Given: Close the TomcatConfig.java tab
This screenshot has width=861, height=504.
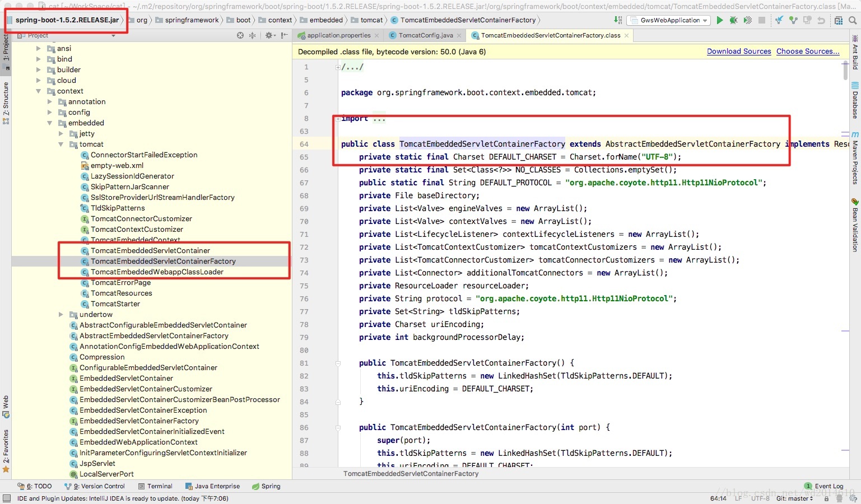Looking at the screenshot, I should click(459, 35).
